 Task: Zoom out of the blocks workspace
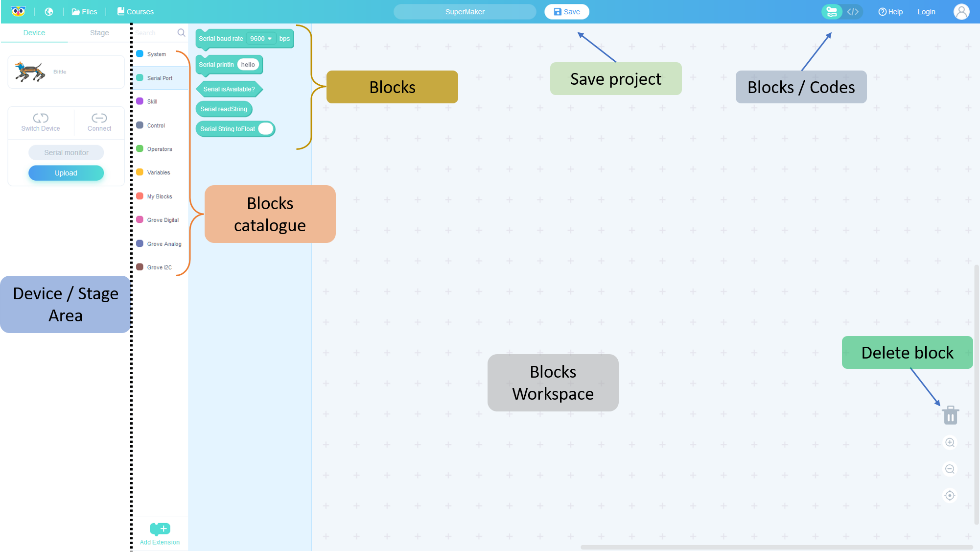950,469
